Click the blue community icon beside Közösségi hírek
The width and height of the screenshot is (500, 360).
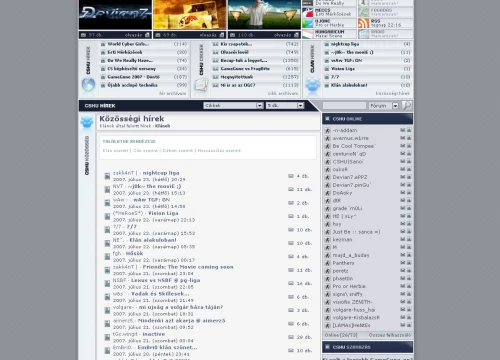[x=87, y=122]
